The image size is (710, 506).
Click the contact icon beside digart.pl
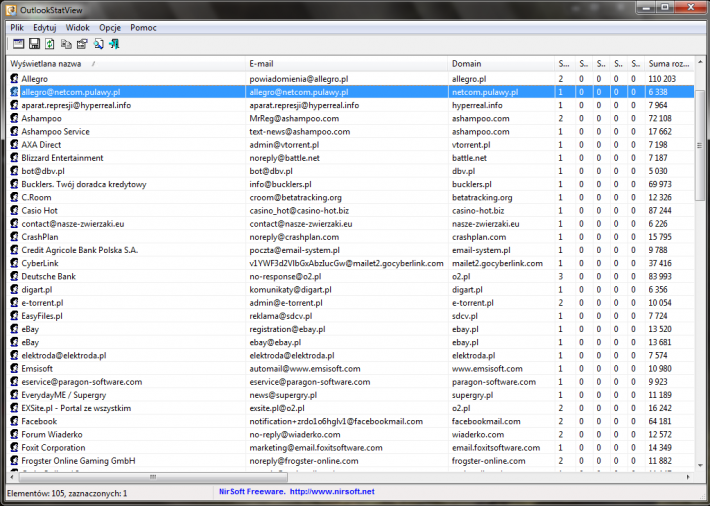tap(14, 289)
